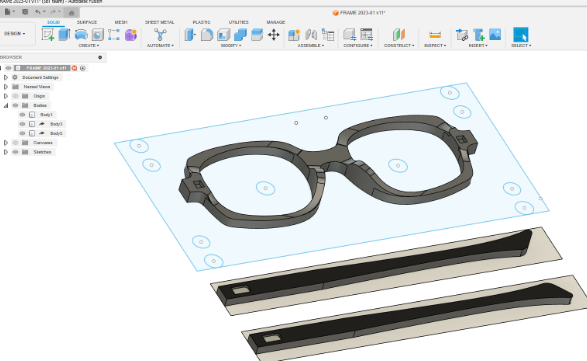The image size is (587, 361).
Task: Select the Revolve tool icon
Action: (81, 35)
